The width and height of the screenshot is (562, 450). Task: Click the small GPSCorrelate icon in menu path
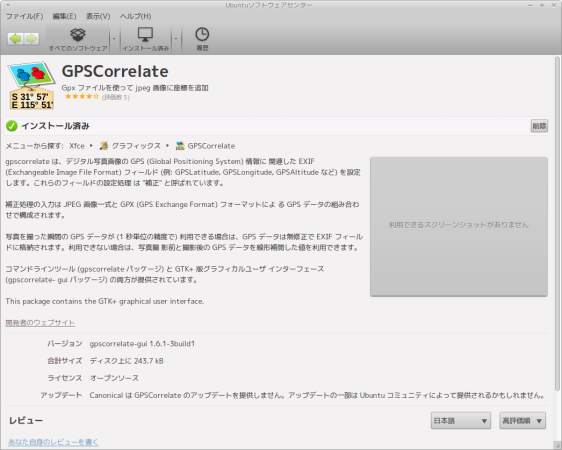pos(180,146)
